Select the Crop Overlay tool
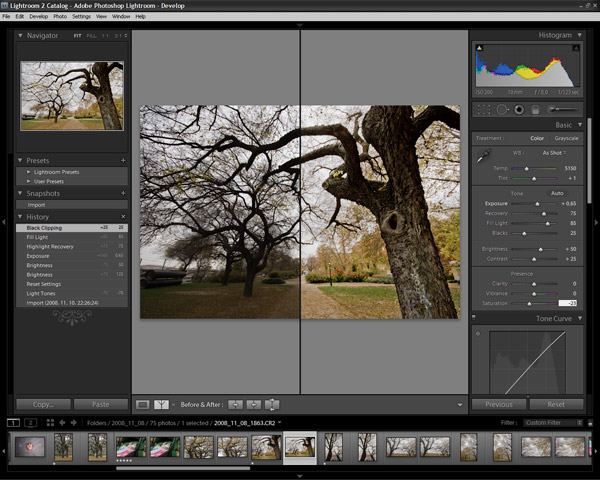This screenshot has width=600, height=480. (x=484, y=110)
